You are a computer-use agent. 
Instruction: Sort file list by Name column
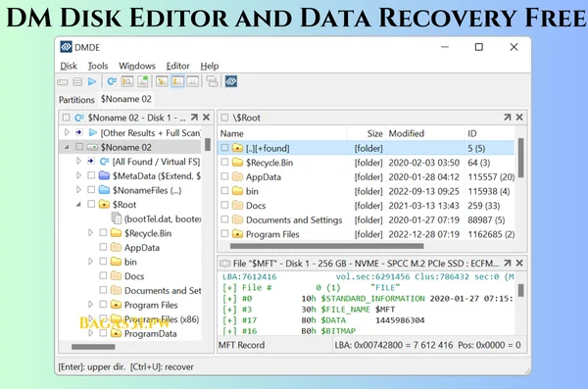tap(282, 133)
